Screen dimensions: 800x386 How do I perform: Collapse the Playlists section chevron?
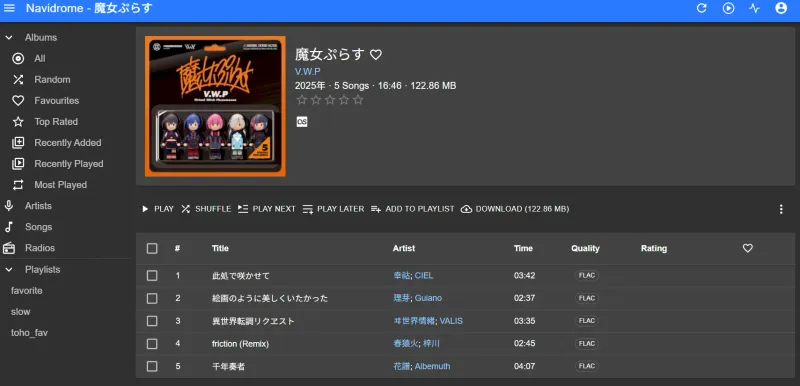(9, 269)
